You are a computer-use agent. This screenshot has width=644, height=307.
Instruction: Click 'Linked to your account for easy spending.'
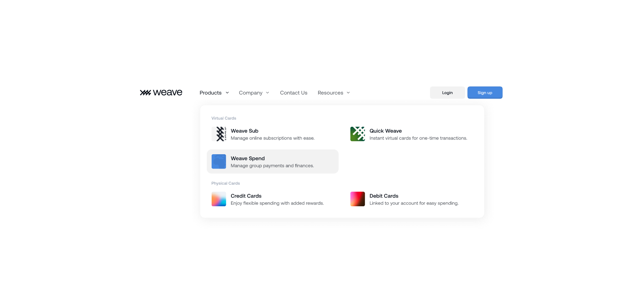point(414,203)
